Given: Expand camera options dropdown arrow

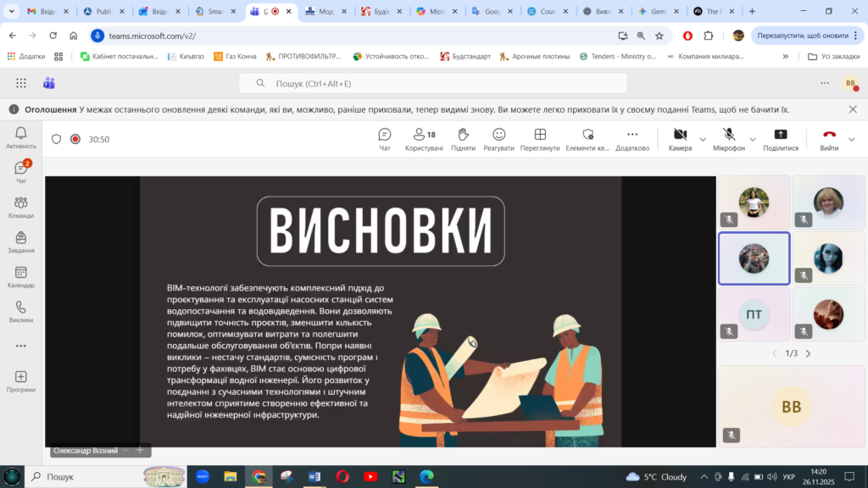Looking at the screenshot, I should click(x=703, y=140).
